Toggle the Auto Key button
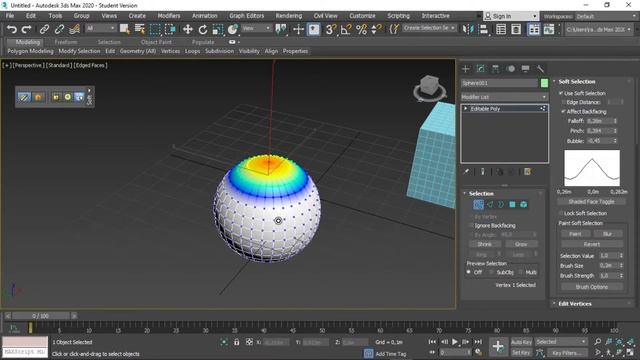Screen dimensions: 640x360 tap(521, 342)
